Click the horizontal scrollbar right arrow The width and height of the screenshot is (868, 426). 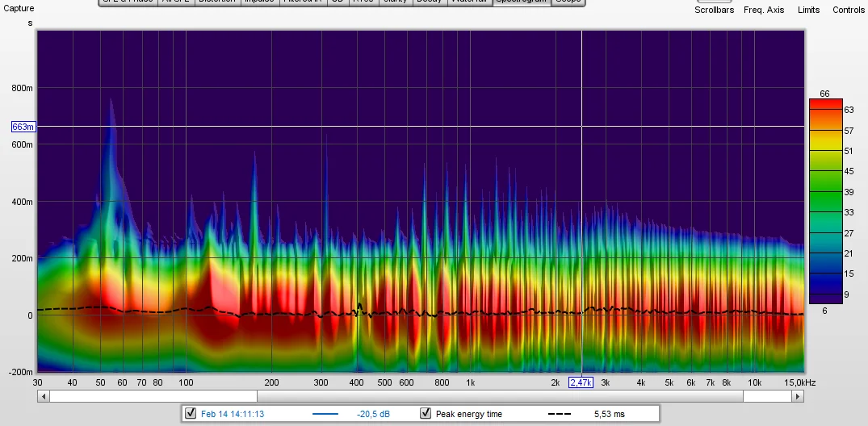coord(798,396)
